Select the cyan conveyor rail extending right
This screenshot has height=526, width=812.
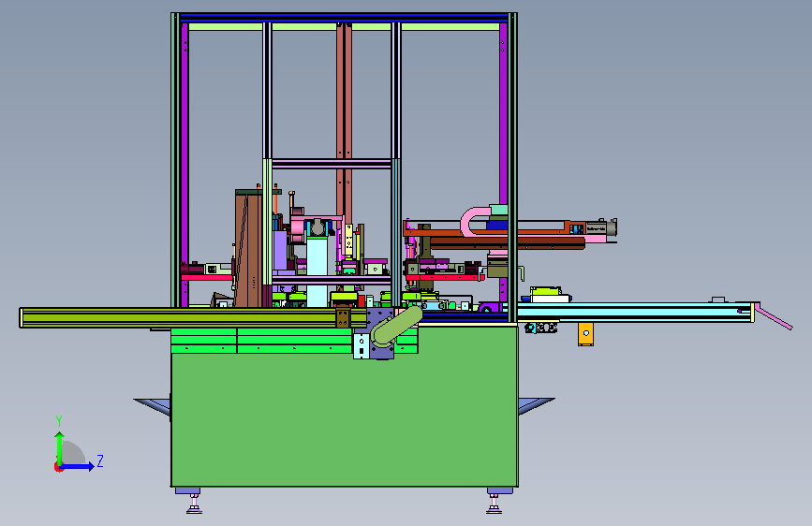click(x=635, y=313)
